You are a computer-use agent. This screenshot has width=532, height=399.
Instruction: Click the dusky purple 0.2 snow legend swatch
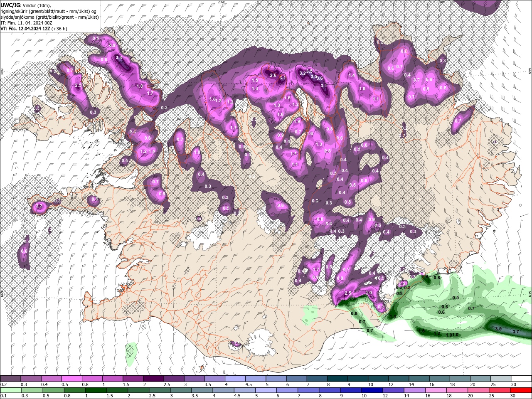(10, 379)
